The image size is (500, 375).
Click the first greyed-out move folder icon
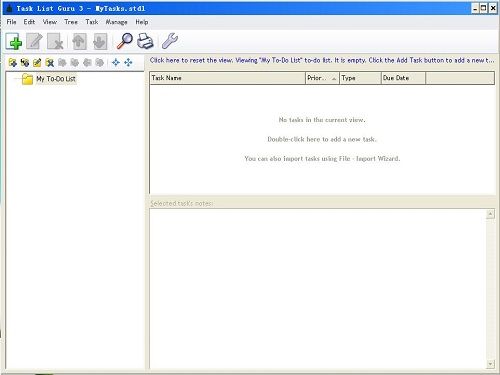pos(62,62)
